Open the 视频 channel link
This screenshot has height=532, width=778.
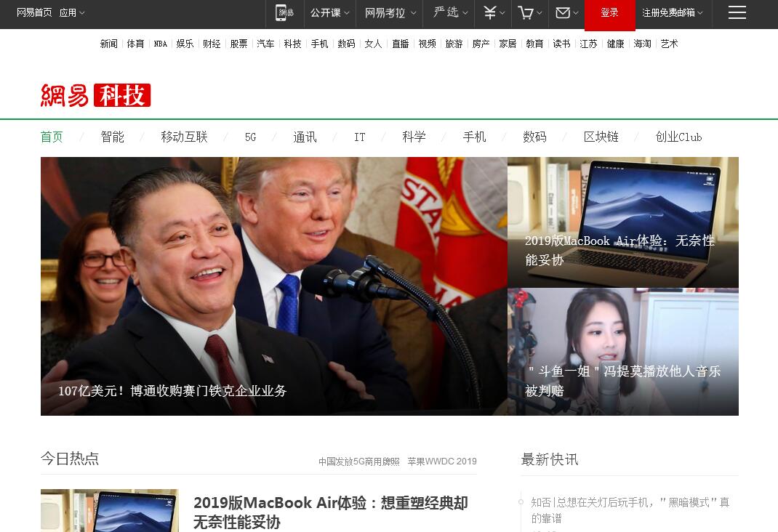point(428,44)
